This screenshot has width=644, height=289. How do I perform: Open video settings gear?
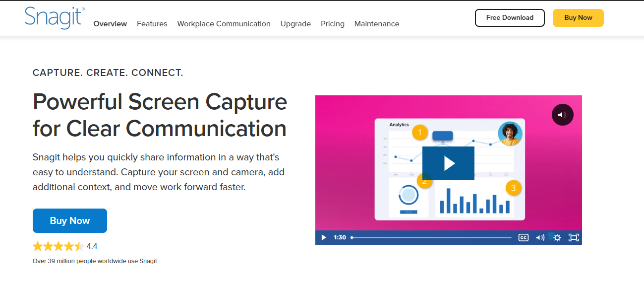point(557,237)
